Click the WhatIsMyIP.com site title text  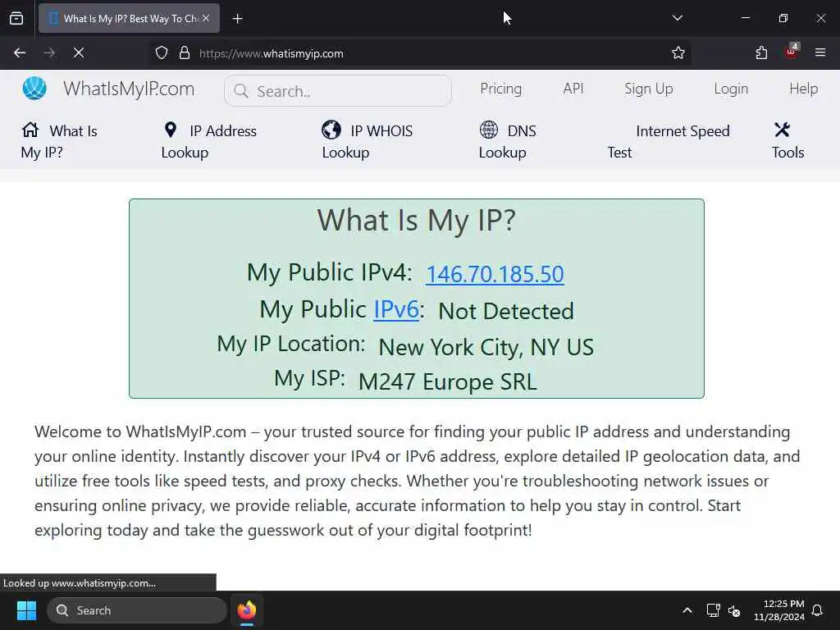129,89
